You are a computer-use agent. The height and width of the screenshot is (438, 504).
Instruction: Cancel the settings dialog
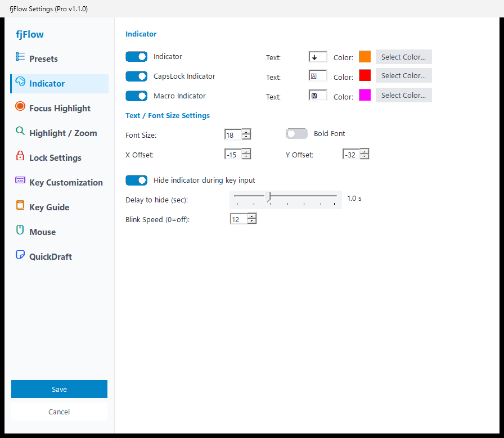[x=59, y=412]
